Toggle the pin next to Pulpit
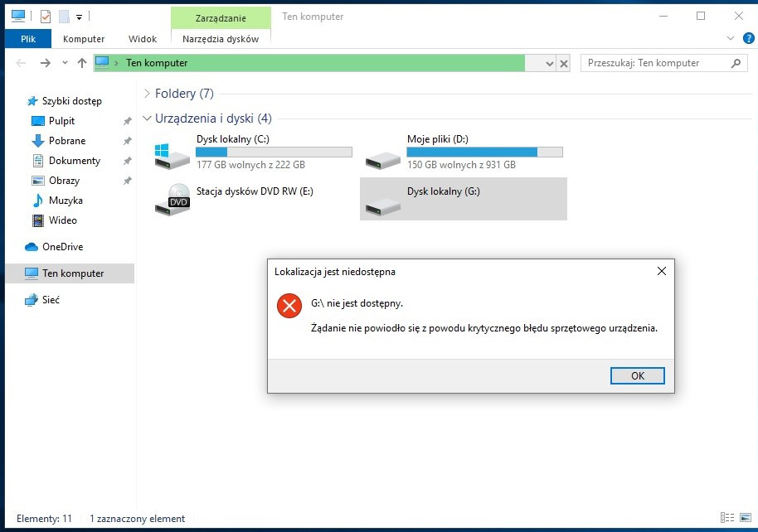The height and width of the screenshot is (532, 758). coord(126,121)
